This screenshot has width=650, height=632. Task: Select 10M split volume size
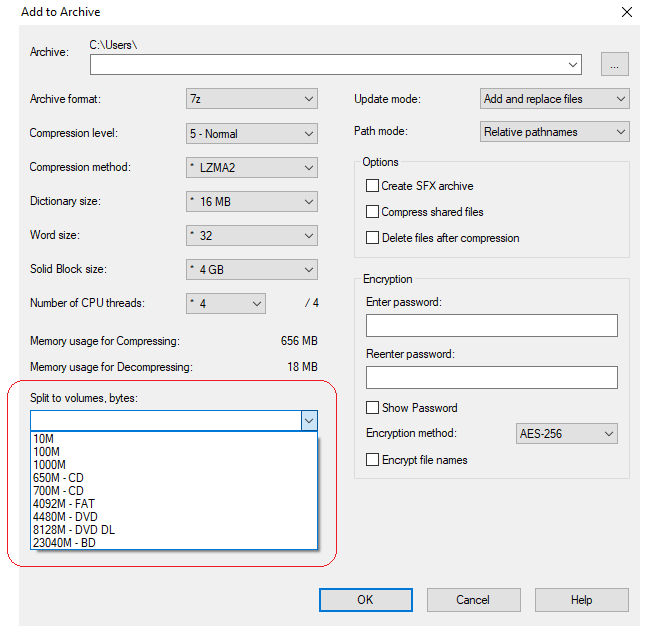[44, 439]
